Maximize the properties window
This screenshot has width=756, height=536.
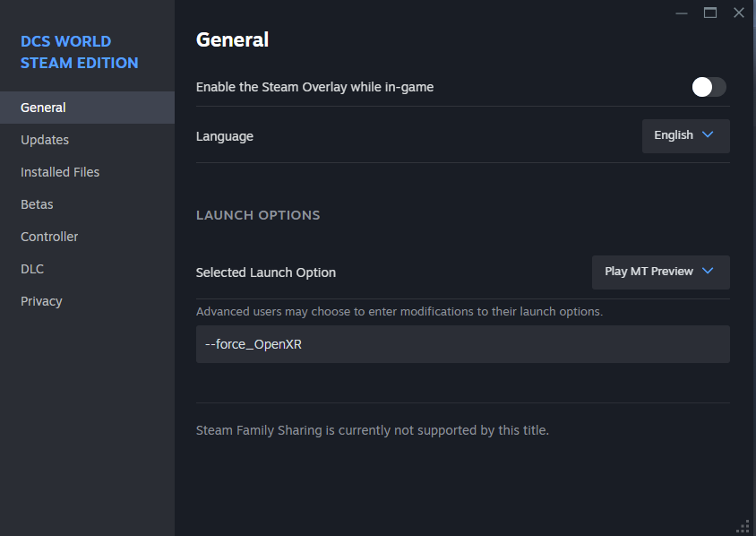[x=709, y=13]
